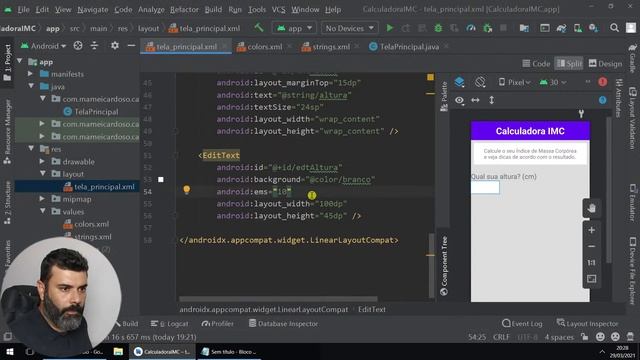Open Project panel settings gear
Viewport: 640px width, 360px height.
(115, 46)
